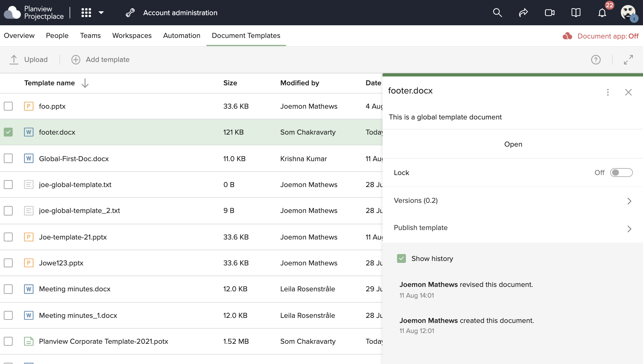Click the Document app cloud icon

coord(567,36)
